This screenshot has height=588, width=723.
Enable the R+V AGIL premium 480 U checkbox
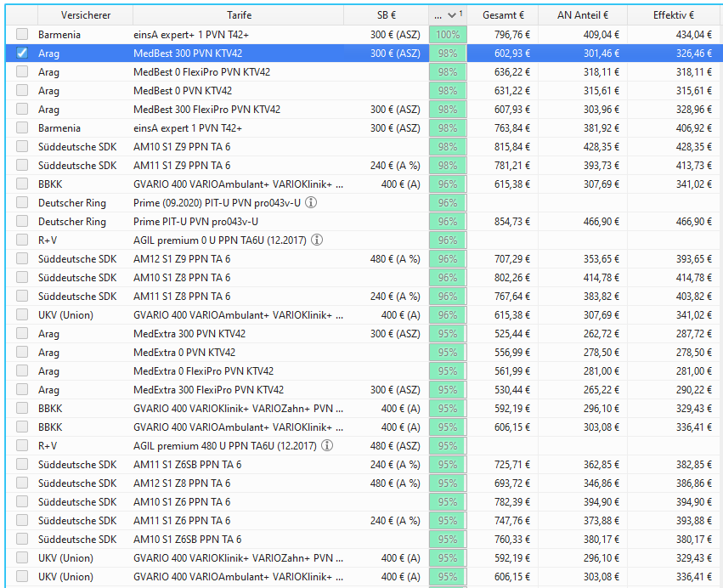(22, 445)
